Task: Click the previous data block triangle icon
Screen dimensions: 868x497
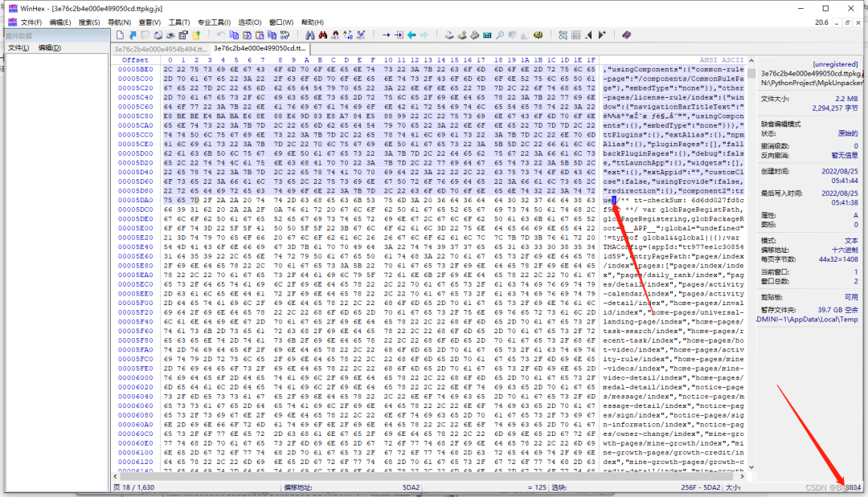Action: (588, 35)
